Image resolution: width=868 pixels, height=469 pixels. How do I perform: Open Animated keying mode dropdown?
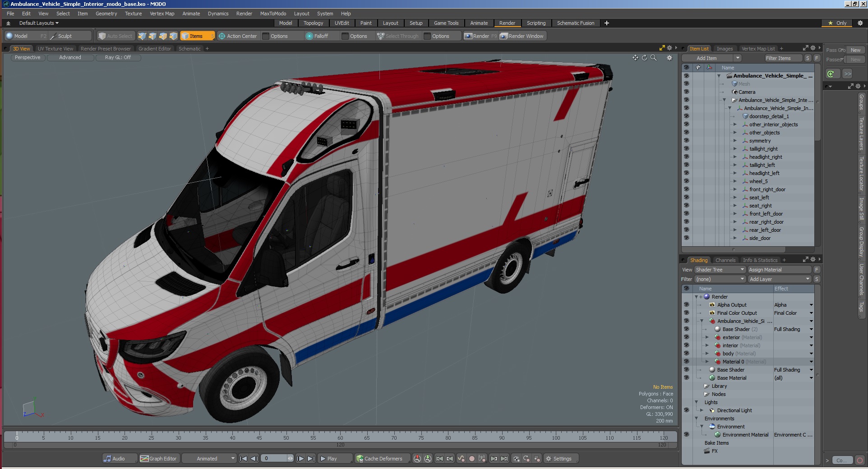coord(209,459)
